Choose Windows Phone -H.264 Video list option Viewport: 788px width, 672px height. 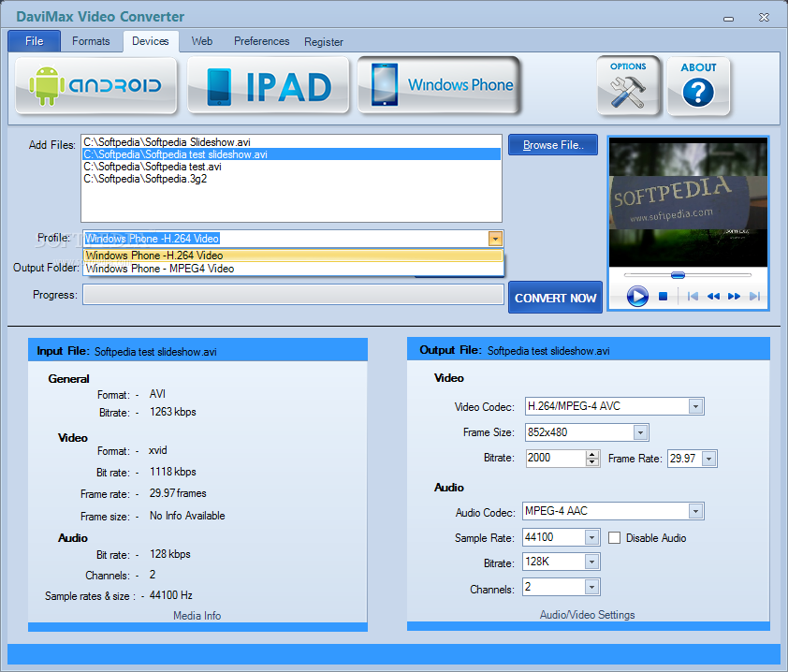point(294,256)
